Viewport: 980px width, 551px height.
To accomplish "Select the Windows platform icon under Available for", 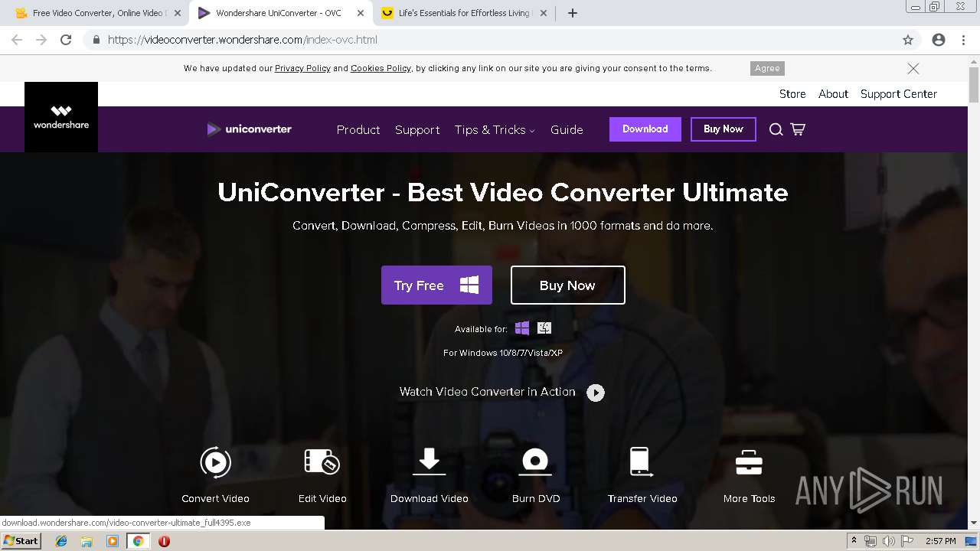I will click(522, 328).
